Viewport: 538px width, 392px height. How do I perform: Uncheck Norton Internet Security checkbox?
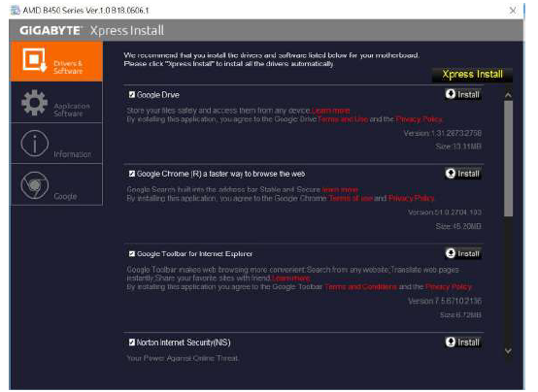pos(132,343)
